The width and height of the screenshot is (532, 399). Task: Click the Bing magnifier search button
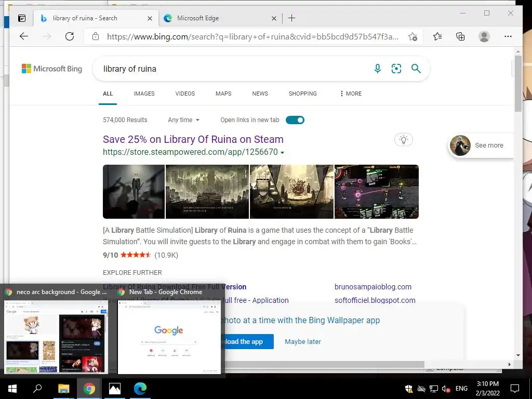pos(416,69)
